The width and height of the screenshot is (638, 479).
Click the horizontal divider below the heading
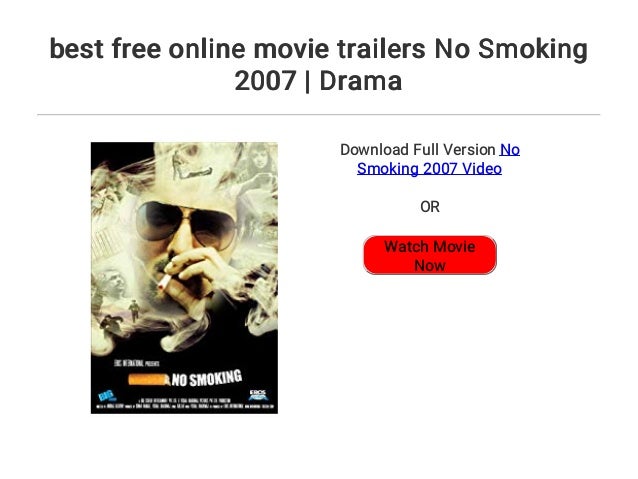pos(319,115)
